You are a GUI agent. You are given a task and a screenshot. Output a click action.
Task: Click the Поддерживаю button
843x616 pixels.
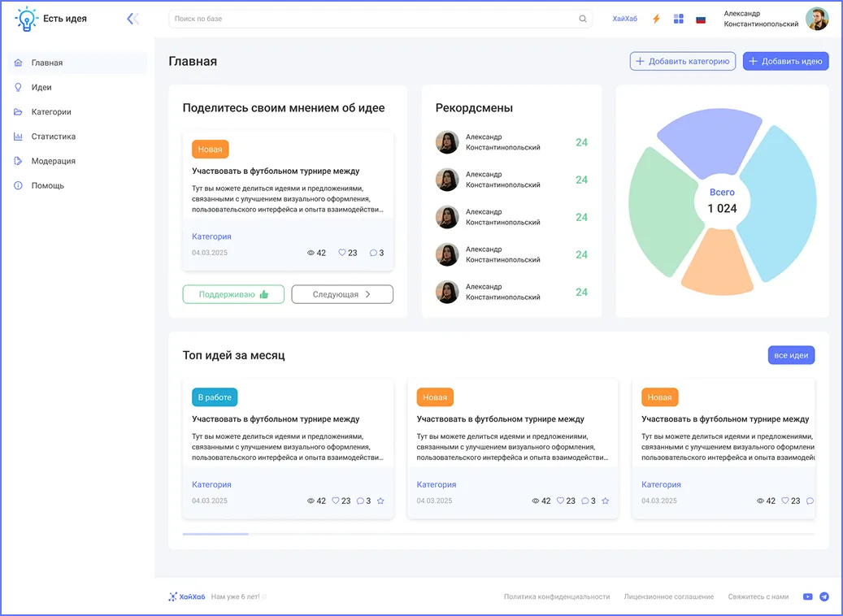(233, 294)
